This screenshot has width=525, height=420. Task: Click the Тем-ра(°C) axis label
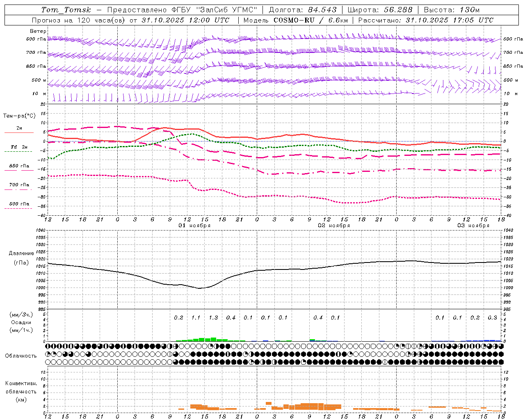pyautogui.click(x=19, y=116)
